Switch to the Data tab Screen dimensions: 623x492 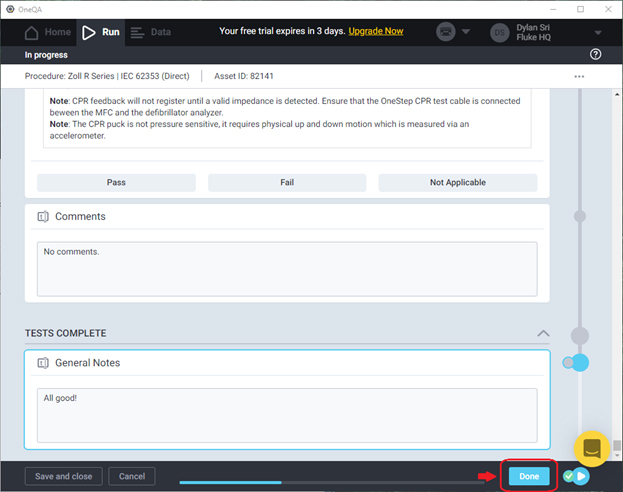pos(151,32)
